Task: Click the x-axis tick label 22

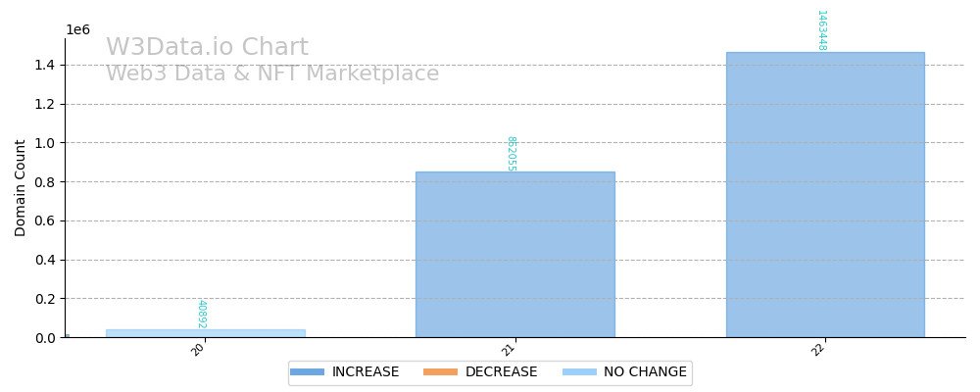Action: coord(818,349)
